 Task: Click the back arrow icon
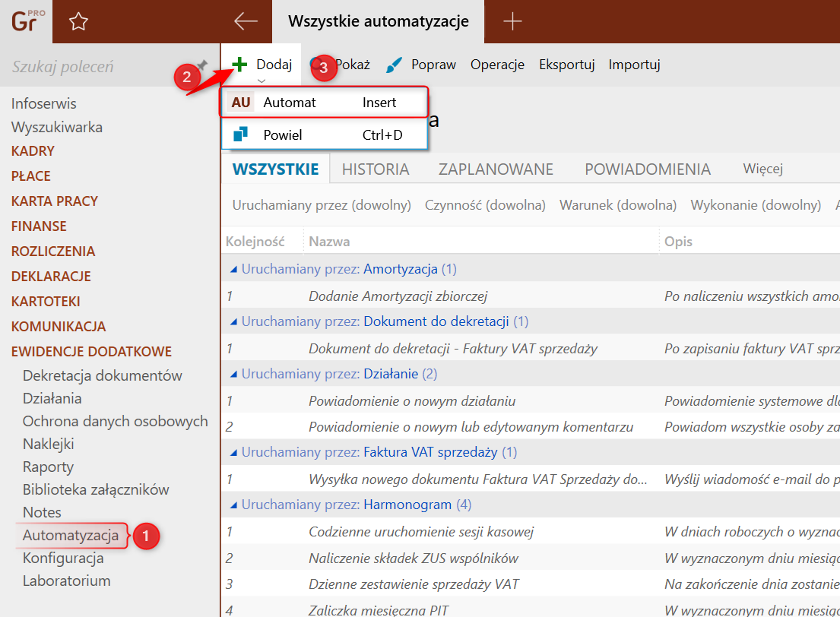coord(246,21)
